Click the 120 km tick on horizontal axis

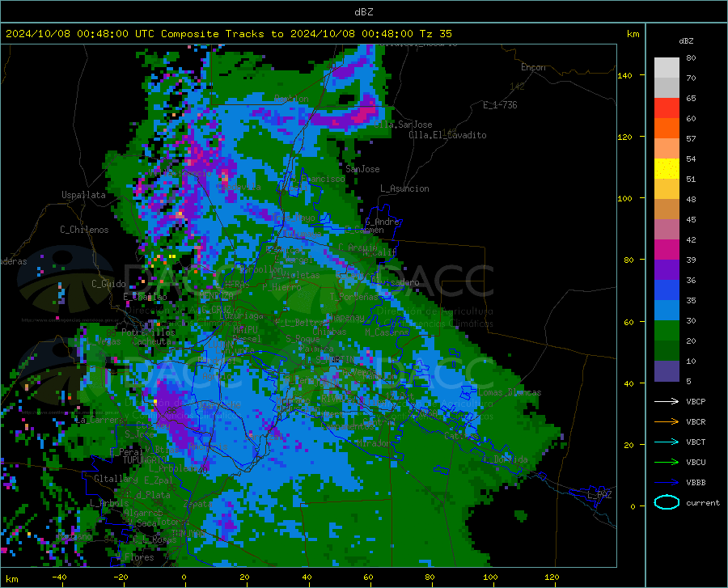552,577
